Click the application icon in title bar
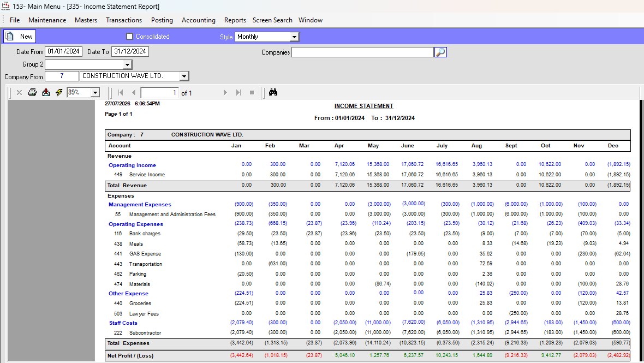The image size is (644, 363). tap(5, 6)
